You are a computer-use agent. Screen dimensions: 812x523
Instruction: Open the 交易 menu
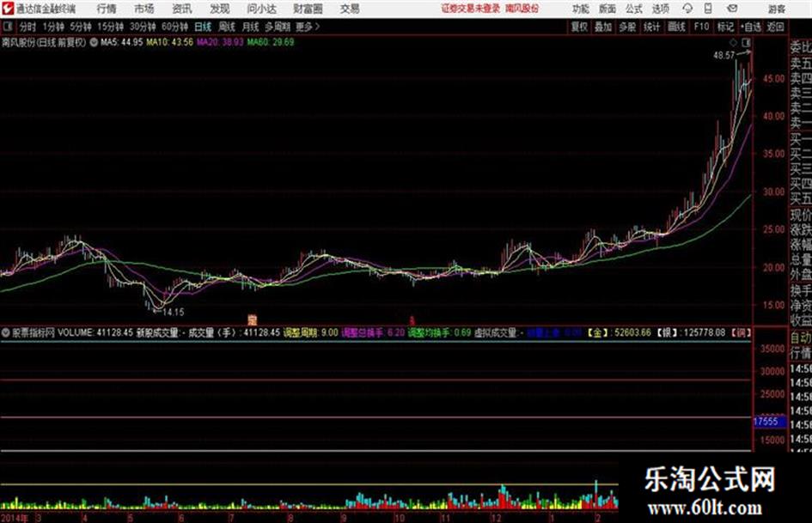click(x=350, y=9)
